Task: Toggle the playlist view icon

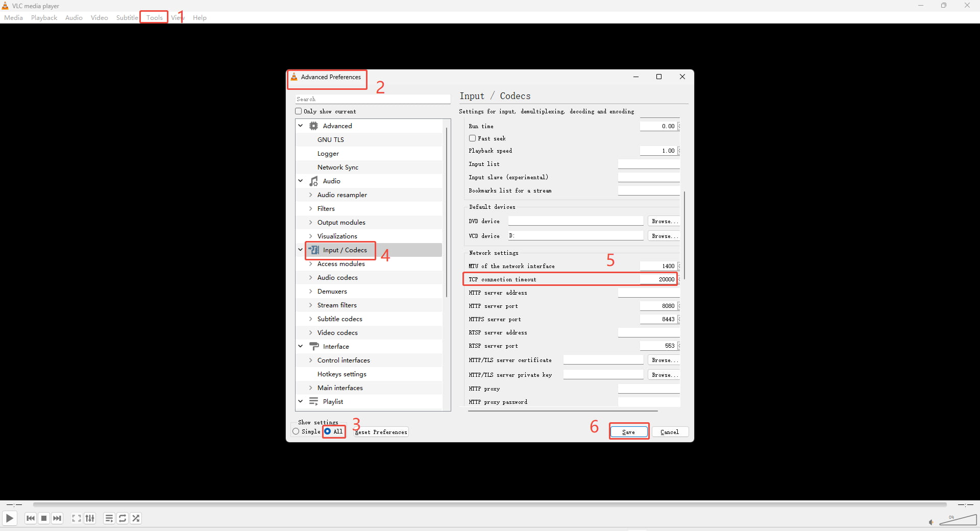Action: (109, 518)
